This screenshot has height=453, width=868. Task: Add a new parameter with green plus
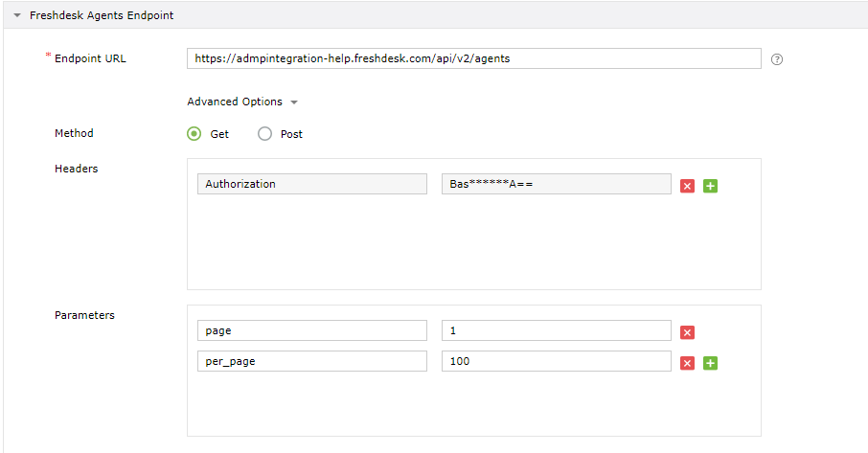(710, 363)
